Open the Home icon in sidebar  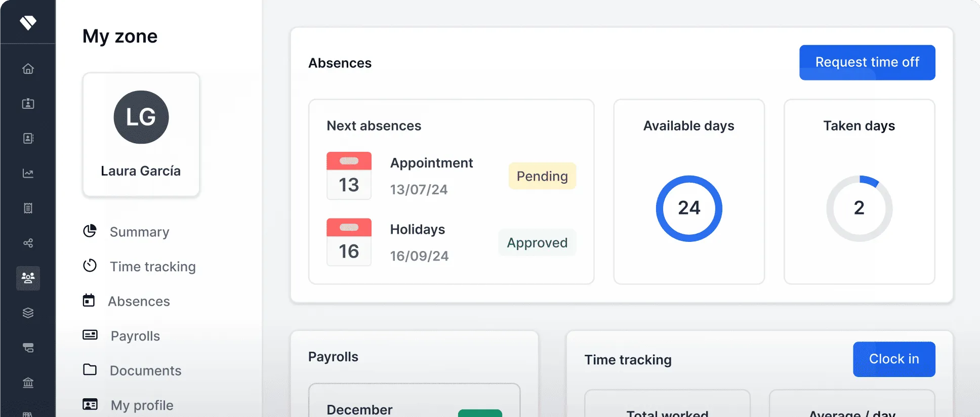(28, 69)
